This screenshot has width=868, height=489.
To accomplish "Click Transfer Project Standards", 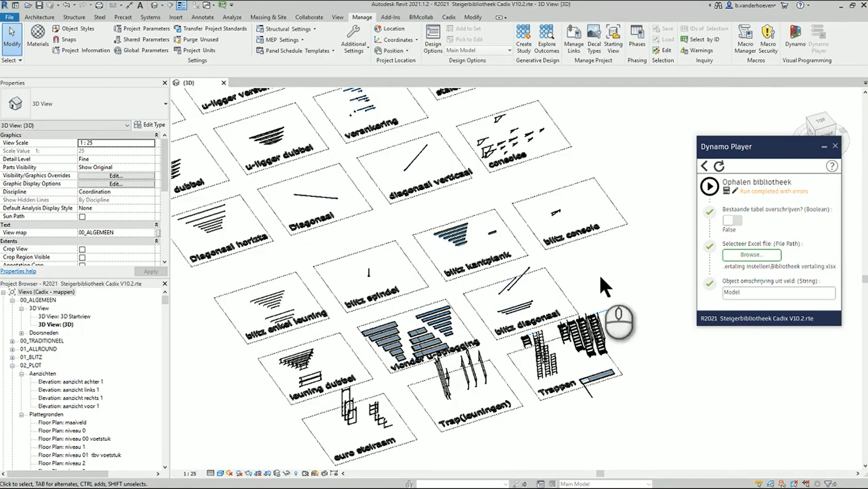I will 211,29.
